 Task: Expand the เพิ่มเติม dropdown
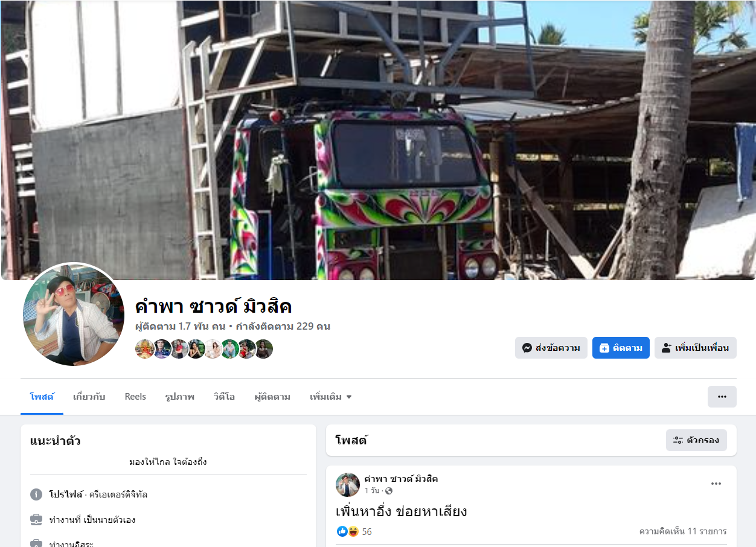[330, 397]
